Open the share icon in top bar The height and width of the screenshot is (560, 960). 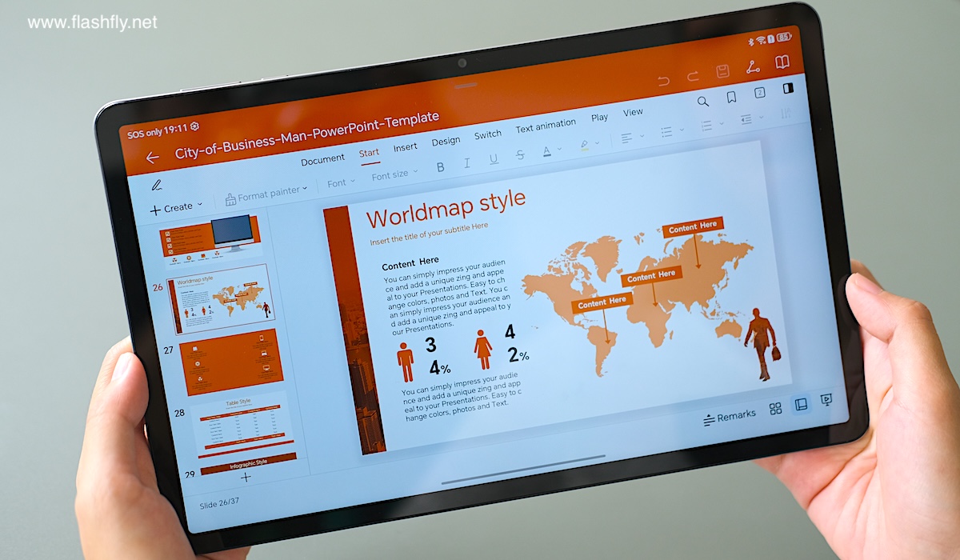pyautogui.click(x=752, y=67)
